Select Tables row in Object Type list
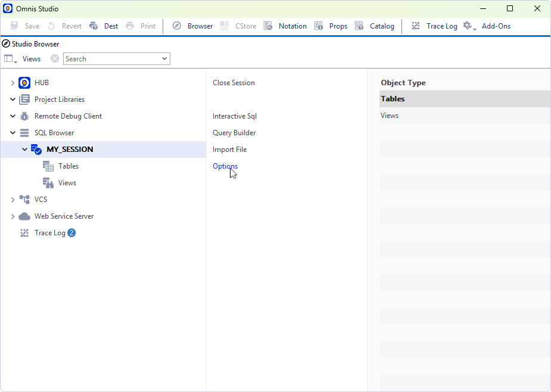The width and height of the screenshot is (551, 392). click(465, 99)
